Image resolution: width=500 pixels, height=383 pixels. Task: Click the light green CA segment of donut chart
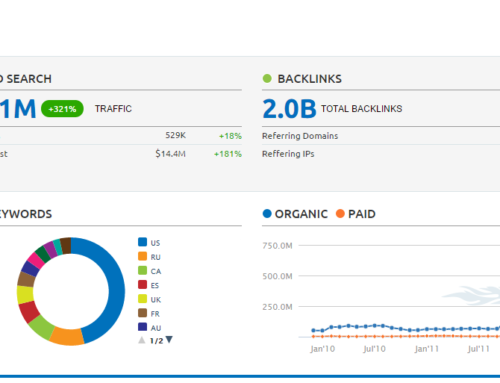coord(41,327)
